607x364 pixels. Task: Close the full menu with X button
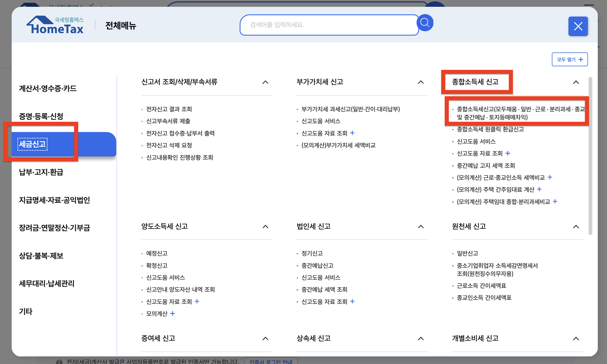(x=578, y=26)
